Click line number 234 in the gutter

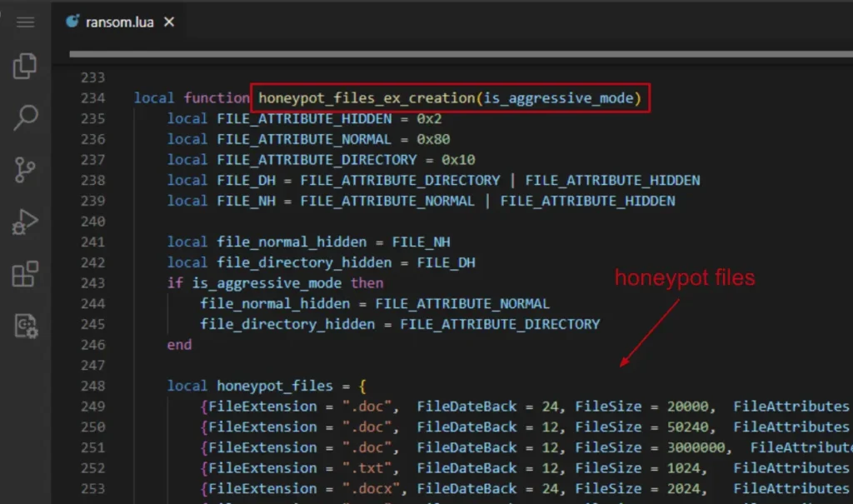tap(92, 98)
